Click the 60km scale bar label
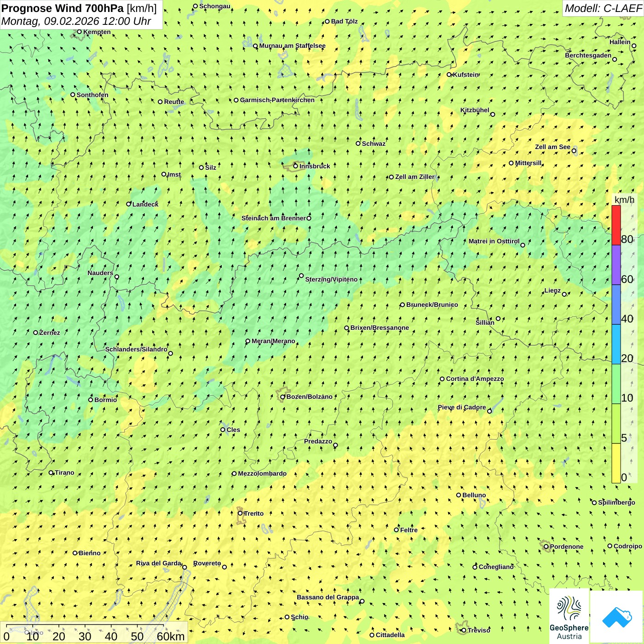Screen dimensions: 644x644 [171, 636]
